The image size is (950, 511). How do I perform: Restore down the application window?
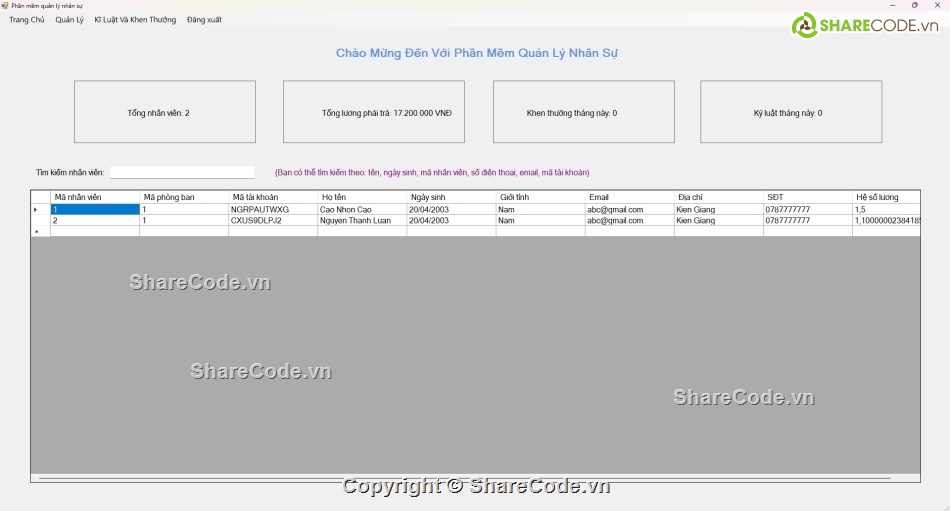point(915,5)
